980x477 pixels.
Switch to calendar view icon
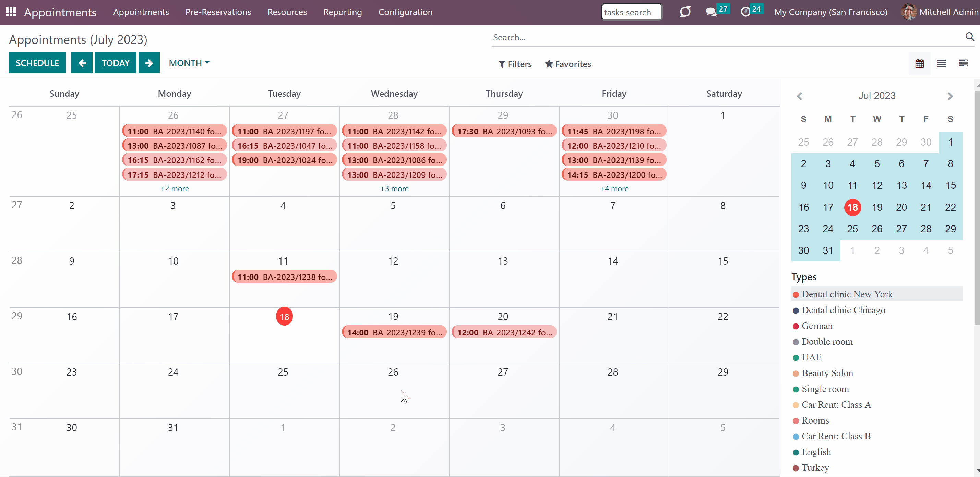[x=919, y=63]
